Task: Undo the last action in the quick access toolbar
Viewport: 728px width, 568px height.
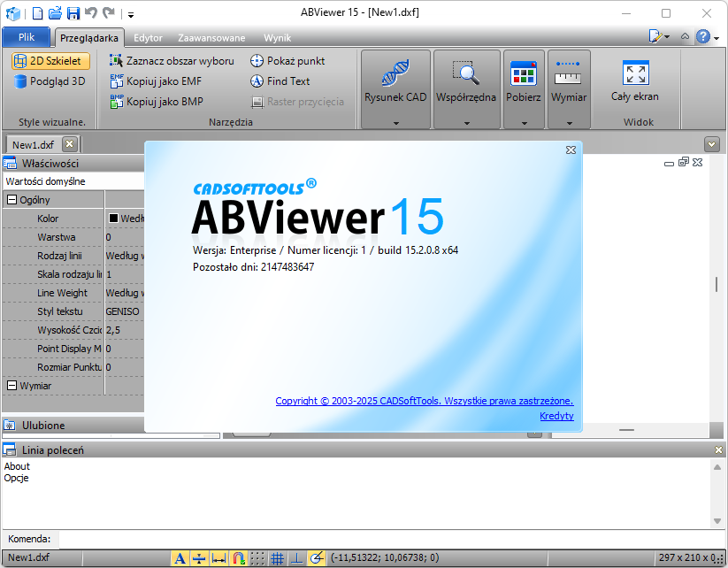Action: (x=91, y=13)
